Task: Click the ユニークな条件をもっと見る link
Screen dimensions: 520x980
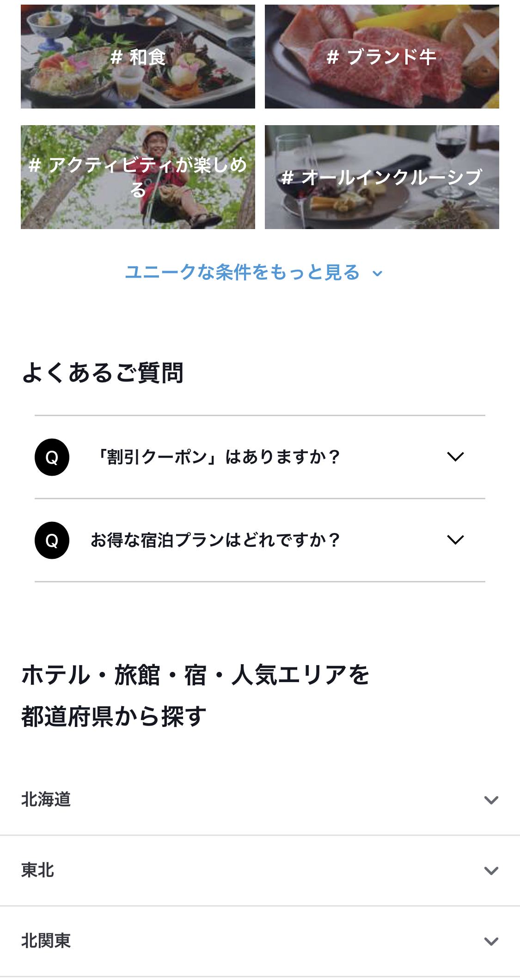Action: point(242,272)
